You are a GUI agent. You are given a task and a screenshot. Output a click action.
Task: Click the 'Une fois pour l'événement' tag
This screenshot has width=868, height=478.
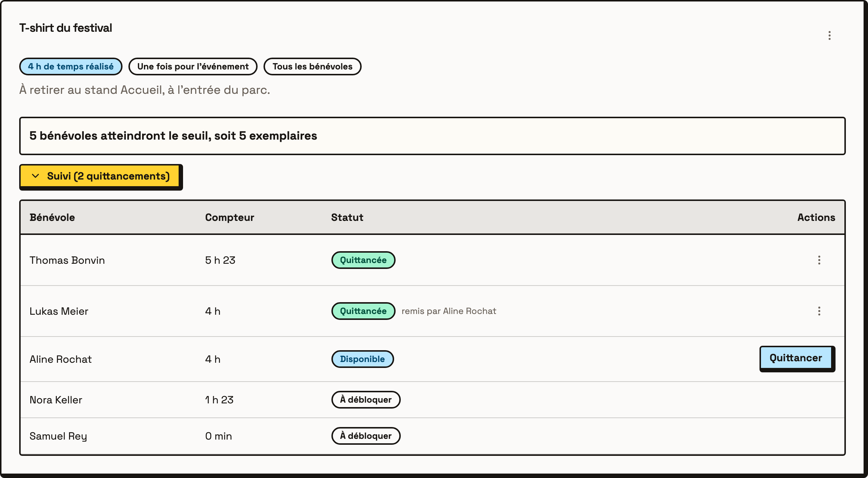pos(193,66)
